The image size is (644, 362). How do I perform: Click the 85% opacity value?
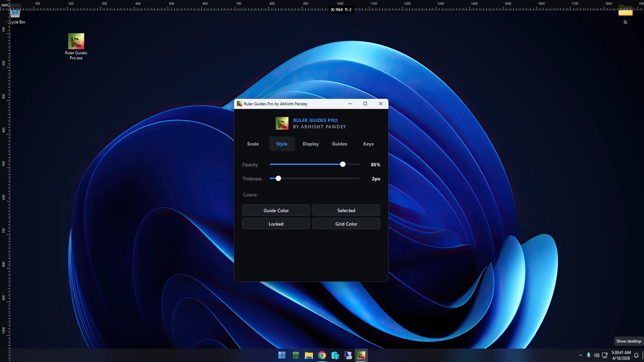point(375,165)
